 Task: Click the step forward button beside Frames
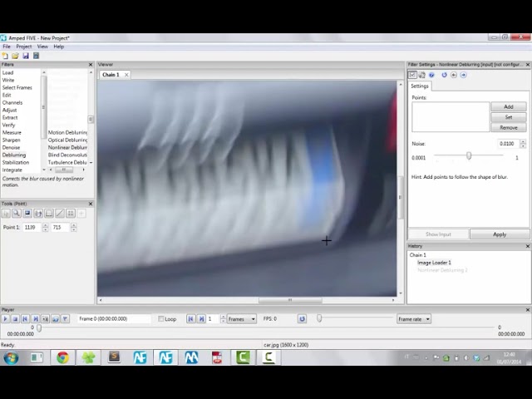click(x=201, y=319)
